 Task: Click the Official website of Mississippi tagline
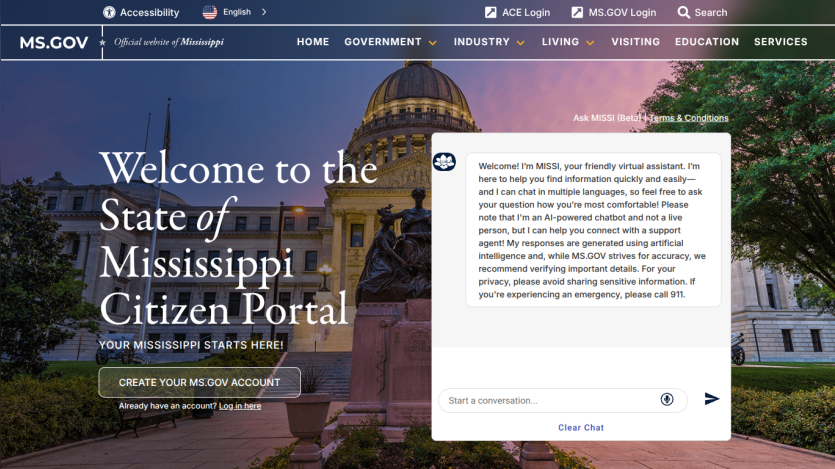[169, 42]
